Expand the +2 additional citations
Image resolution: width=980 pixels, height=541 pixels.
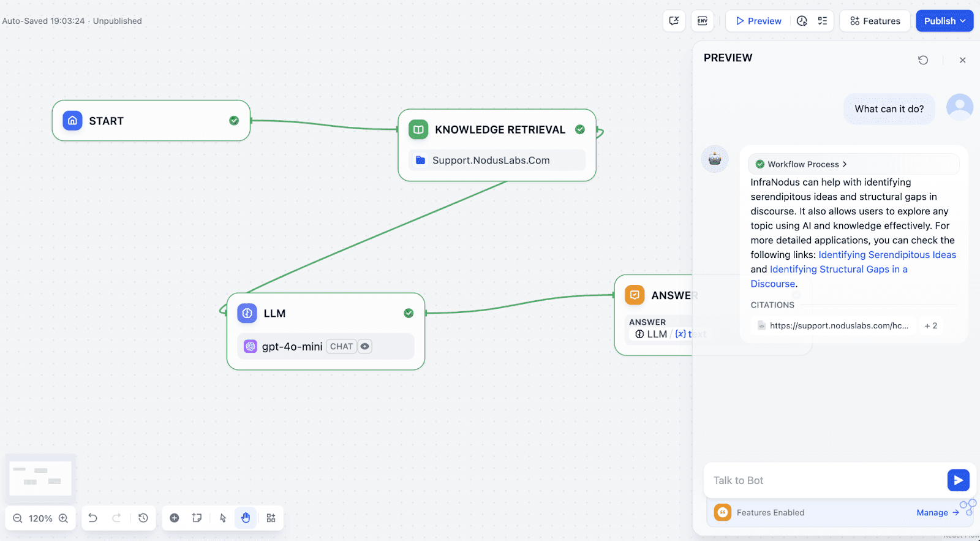tap(931, 326)
